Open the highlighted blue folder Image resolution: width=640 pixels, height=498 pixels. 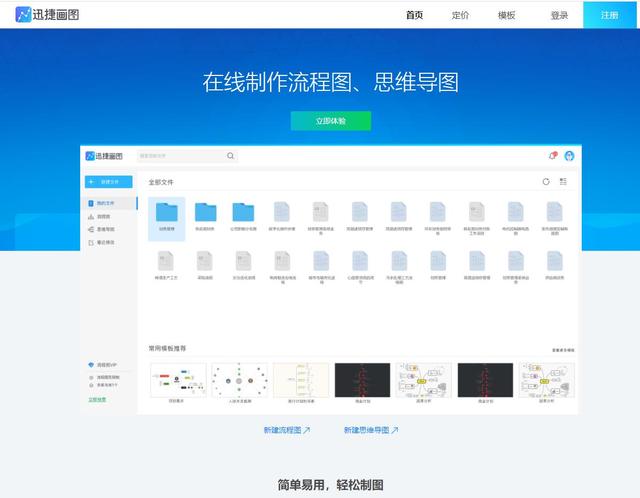167,219
